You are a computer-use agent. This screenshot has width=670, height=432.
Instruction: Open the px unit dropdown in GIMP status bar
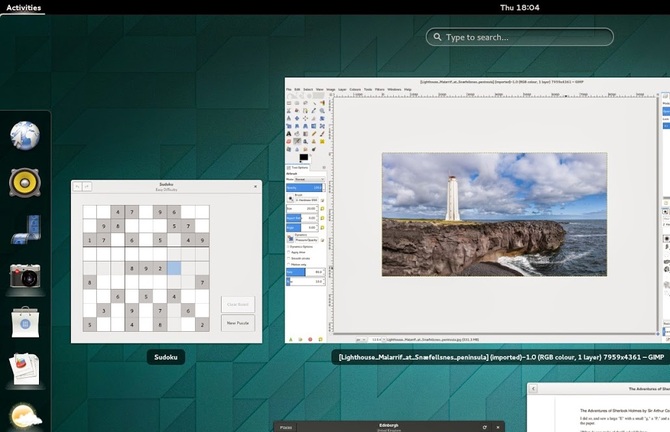click(x=361, y=339)
